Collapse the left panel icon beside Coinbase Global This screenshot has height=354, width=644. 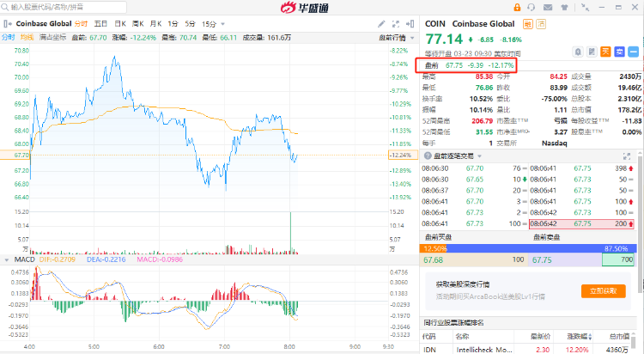8,24
